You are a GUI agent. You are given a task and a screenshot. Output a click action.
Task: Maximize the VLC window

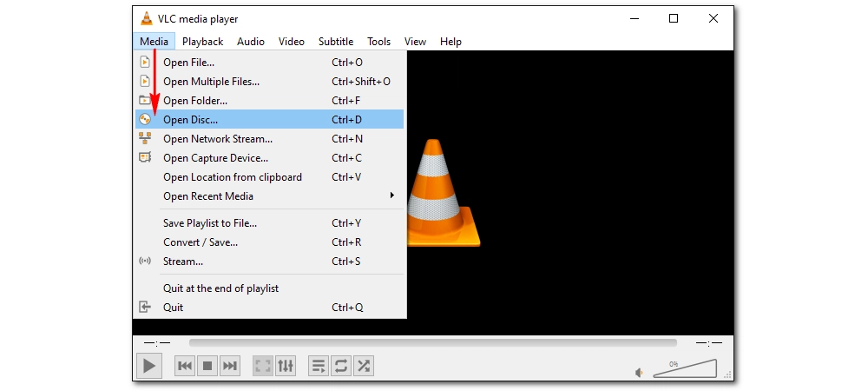pos(674,18)
